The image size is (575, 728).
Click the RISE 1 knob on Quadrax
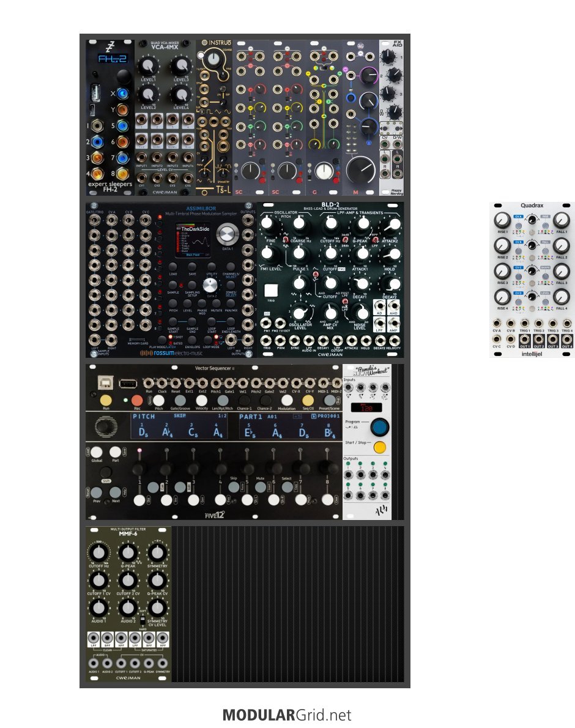click(x=502, y=221)
